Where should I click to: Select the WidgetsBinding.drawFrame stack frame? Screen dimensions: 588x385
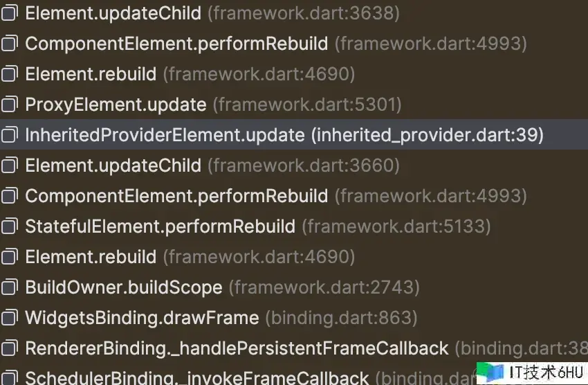[142, 319]
